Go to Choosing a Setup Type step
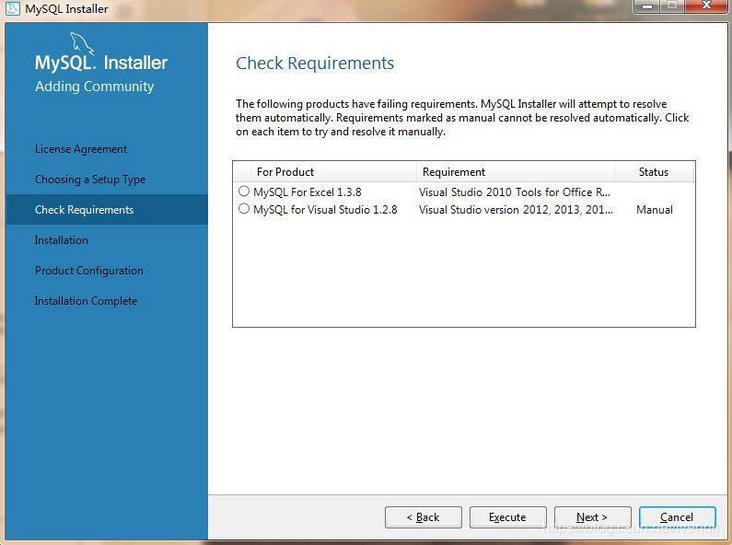This screenshot has width=732, height=545. 90,179
